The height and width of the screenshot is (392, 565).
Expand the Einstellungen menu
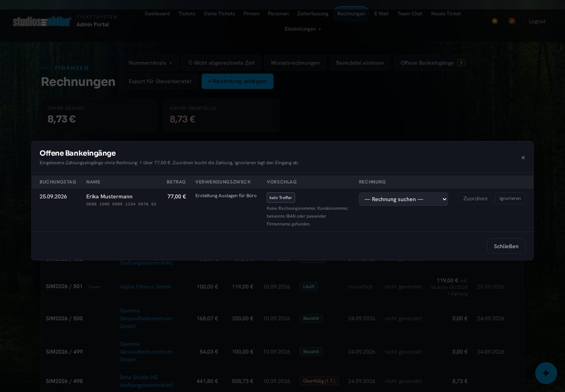coord(303,29)
